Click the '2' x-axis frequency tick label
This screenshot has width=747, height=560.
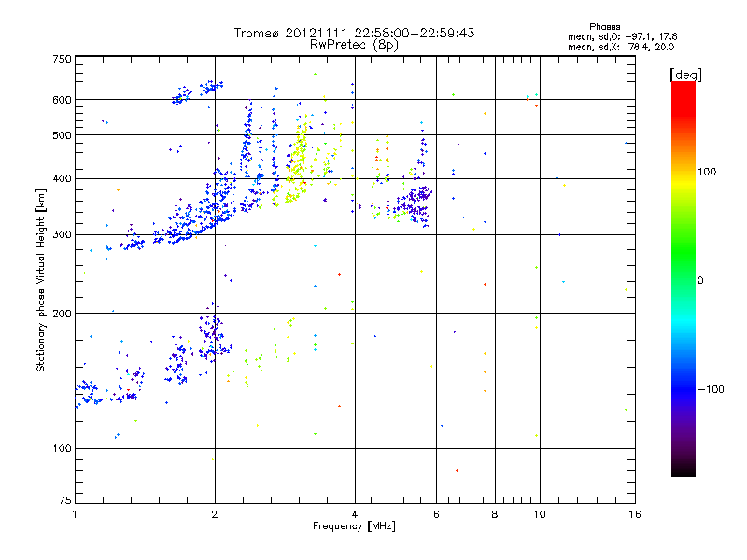215,514
